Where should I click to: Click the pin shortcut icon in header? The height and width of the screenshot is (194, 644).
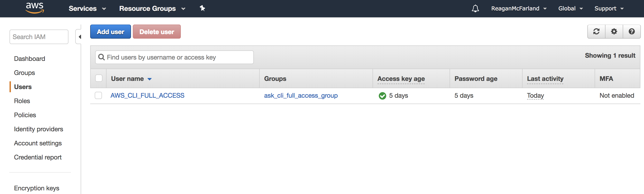[x=202, y=8]
